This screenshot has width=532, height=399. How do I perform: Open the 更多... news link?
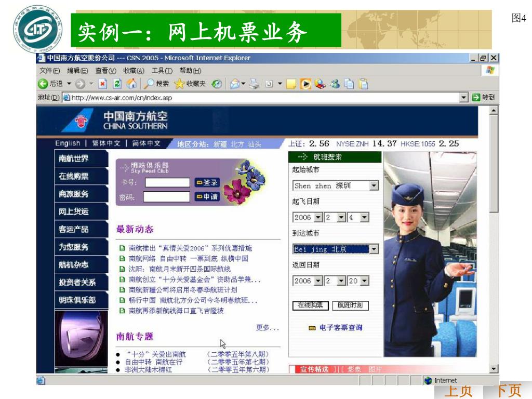pyautogui.click(x=268, y=327)
